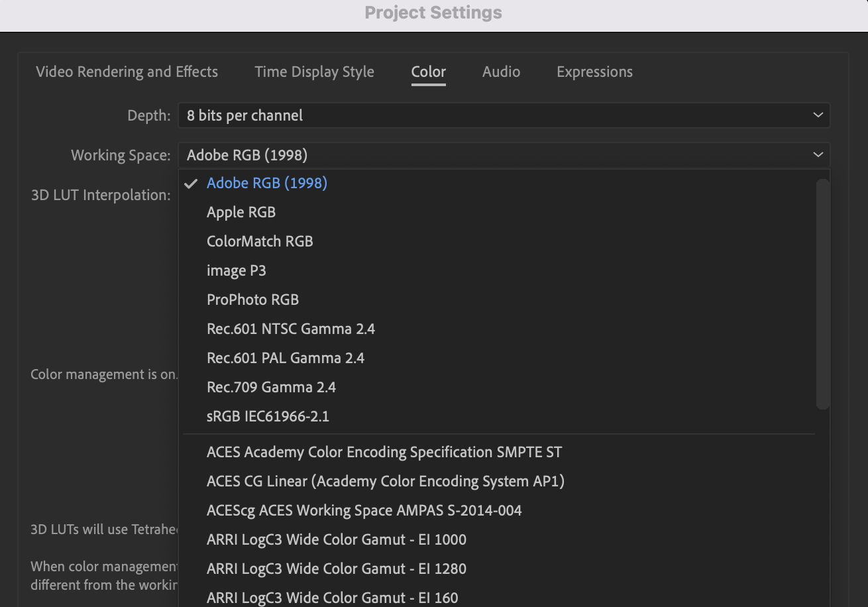868x607 pixels.
Task: Open the Expressions tab
Action: [594, 72]
